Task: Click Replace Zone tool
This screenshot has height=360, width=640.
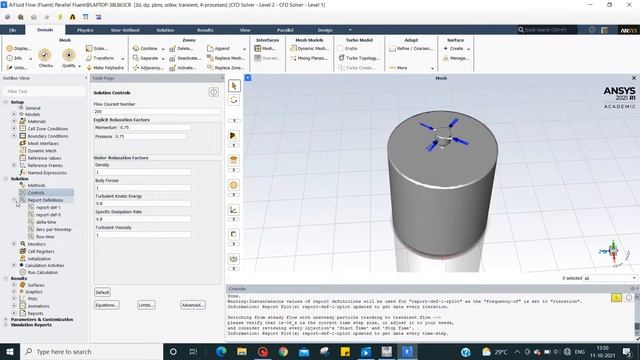Action: pos(226,68)
